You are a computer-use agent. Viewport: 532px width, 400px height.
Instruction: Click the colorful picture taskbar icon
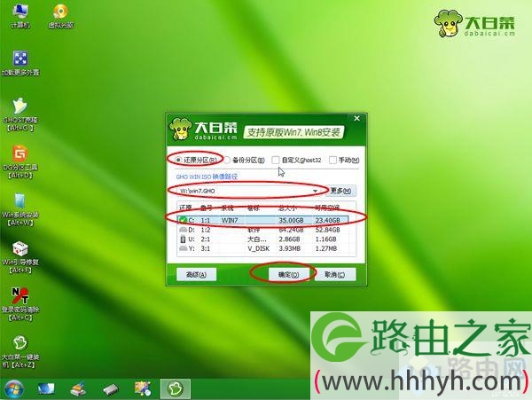[143, 388]
